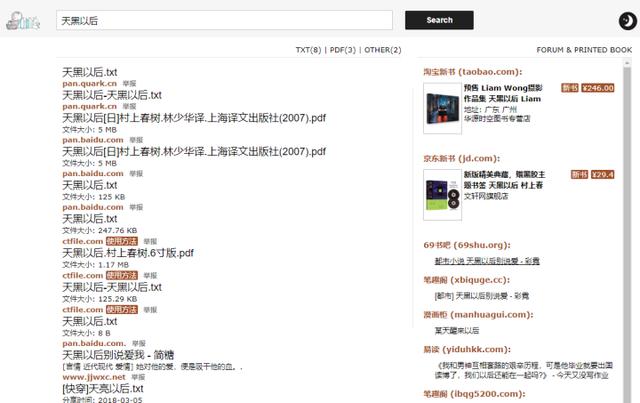This screenshot has width=640, height=403.
Task: Focus the search field containing 天黑以后
Action: tap(225, 20)
